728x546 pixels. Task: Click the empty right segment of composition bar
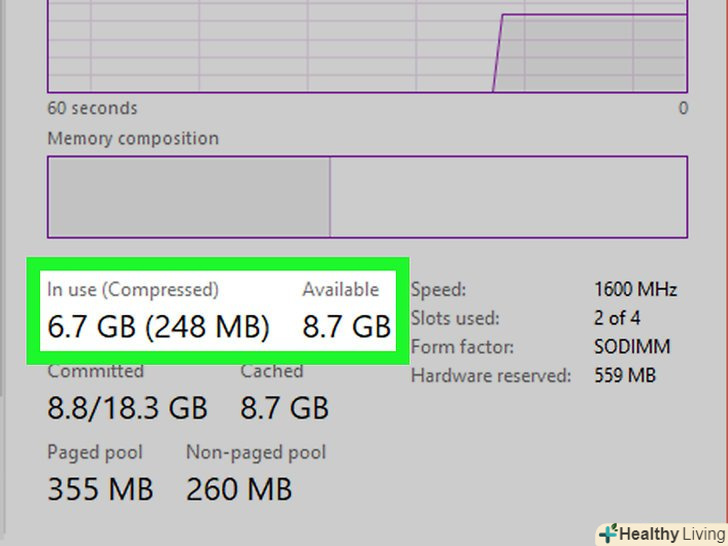coord(508,196)
